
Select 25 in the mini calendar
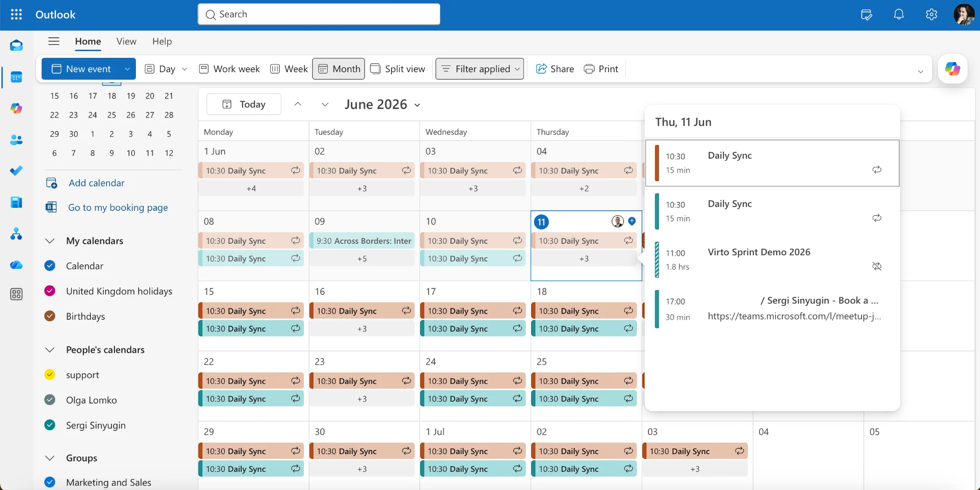[111, 115]
